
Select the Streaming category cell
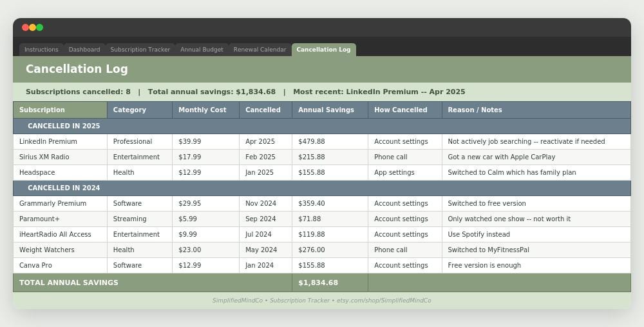(x=140, y=219)
